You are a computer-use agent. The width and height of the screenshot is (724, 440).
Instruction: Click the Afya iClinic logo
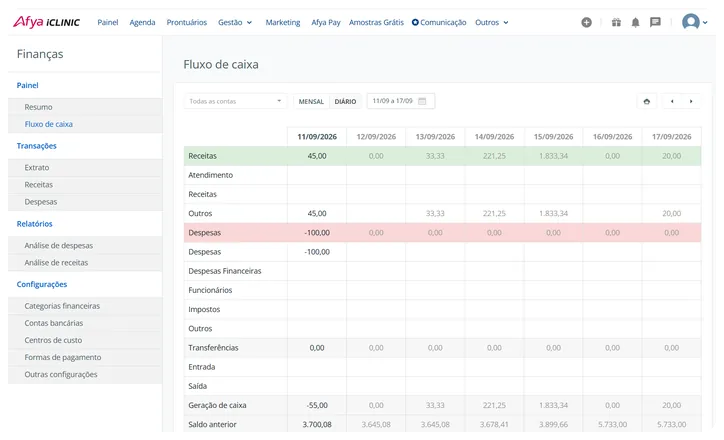pyautogui.click(x=46, y=22)
